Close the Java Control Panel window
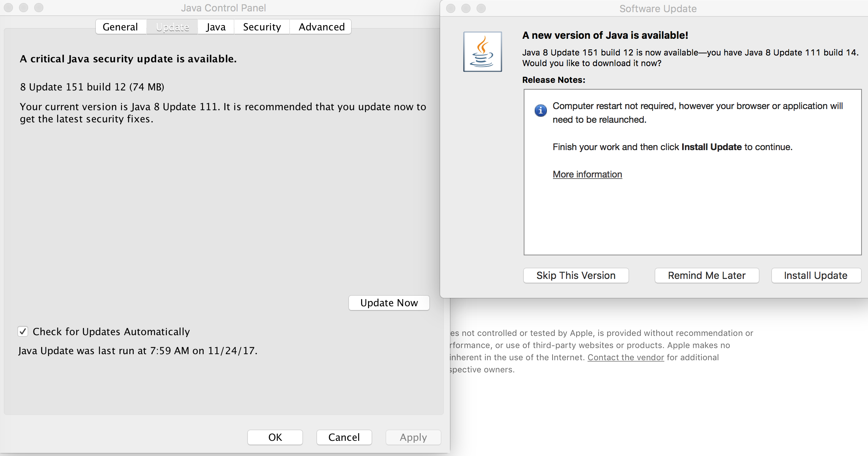 point(8,8)
